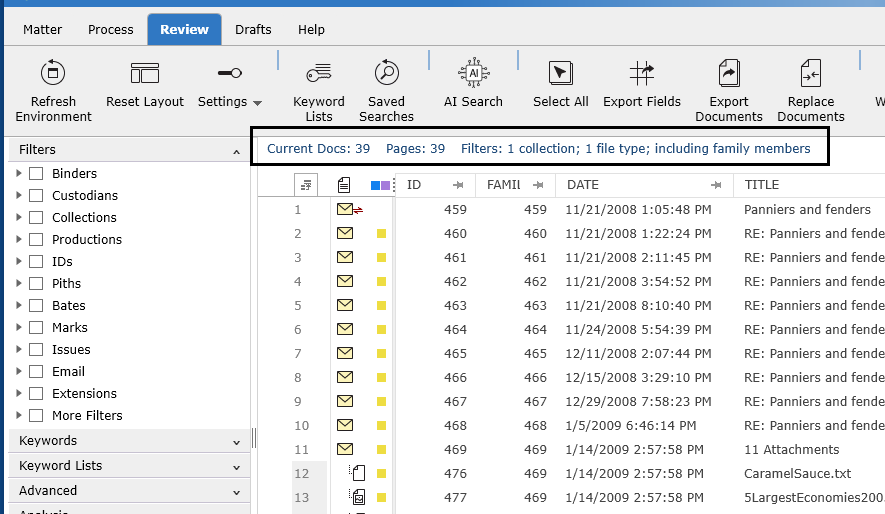
Task: Expand the Keywords panel
Action: (236, 443)
